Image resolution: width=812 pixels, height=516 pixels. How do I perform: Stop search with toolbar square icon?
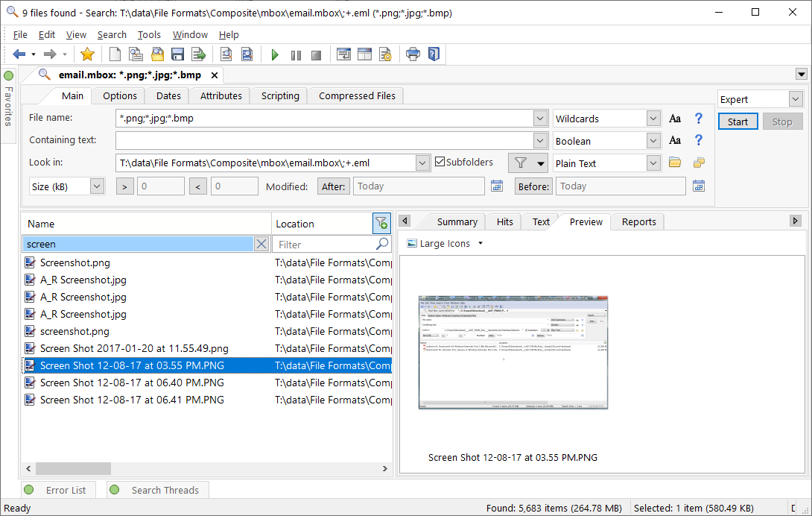(x=316, y=54)
